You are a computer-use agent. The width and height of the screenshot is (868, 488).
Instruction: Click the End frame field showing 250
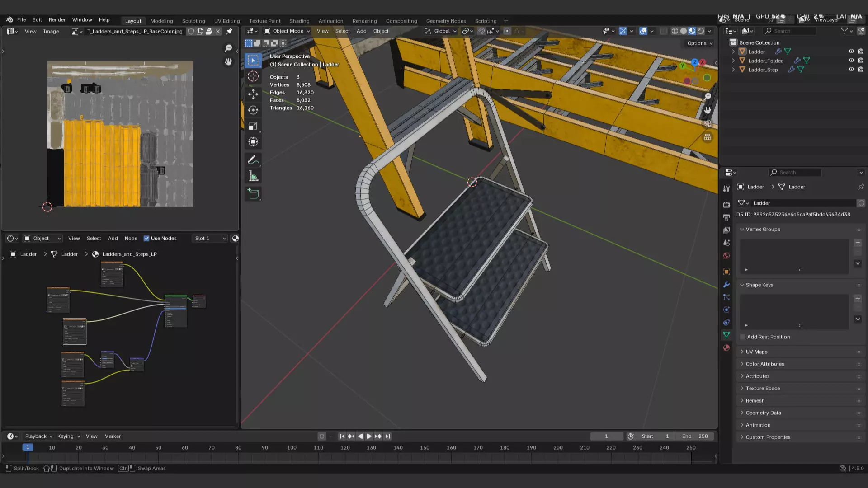(x=695, y=436)
